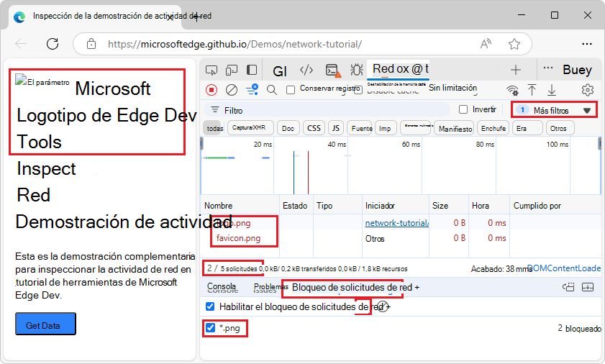605x364 pixels.
Task: Uncheck Habilitar el bloqueo de solicitudes
Action: (210, 307)
